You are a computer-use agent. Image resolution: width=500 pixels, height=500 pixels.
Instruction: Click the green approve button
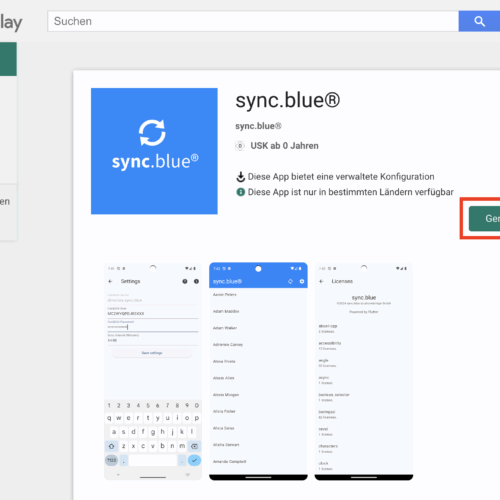pos(484,219)
